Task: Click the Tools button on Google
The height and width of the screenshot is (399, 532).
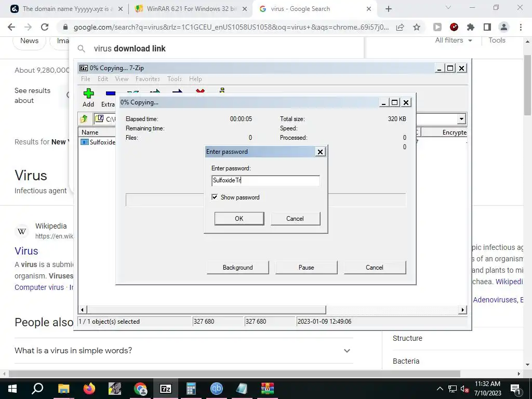Action: [x=497, y=41]
